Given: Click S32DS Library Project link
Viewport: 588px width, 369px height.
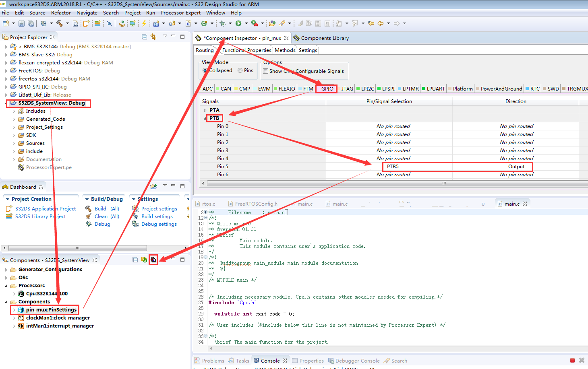Looking at the screenshot, I should coord(40,216).
